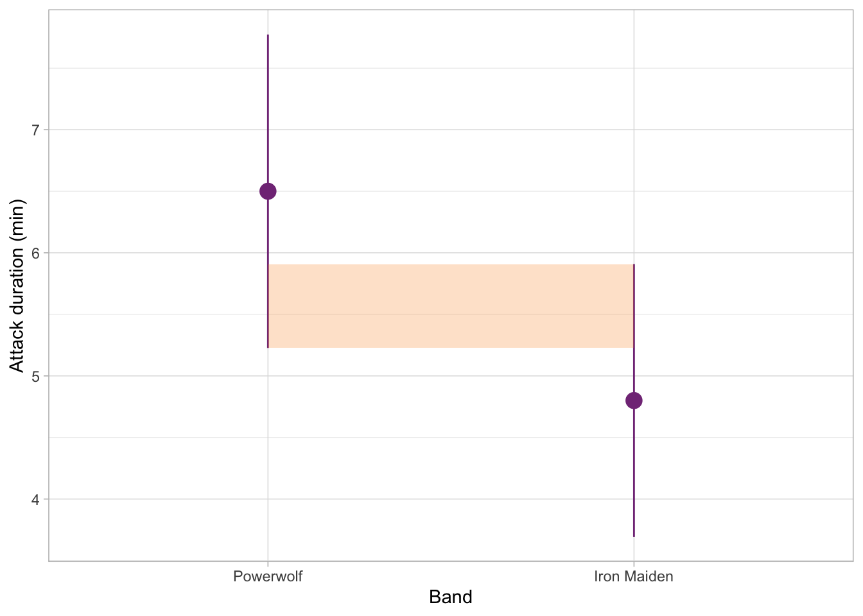
Task: Select the orange shaded overlap region
Action: click(451, 306)
